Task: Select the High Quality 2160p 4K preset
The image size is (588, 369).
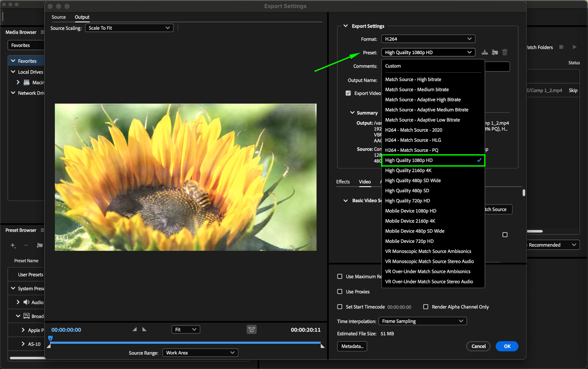Action: click(x=408, y=170)
